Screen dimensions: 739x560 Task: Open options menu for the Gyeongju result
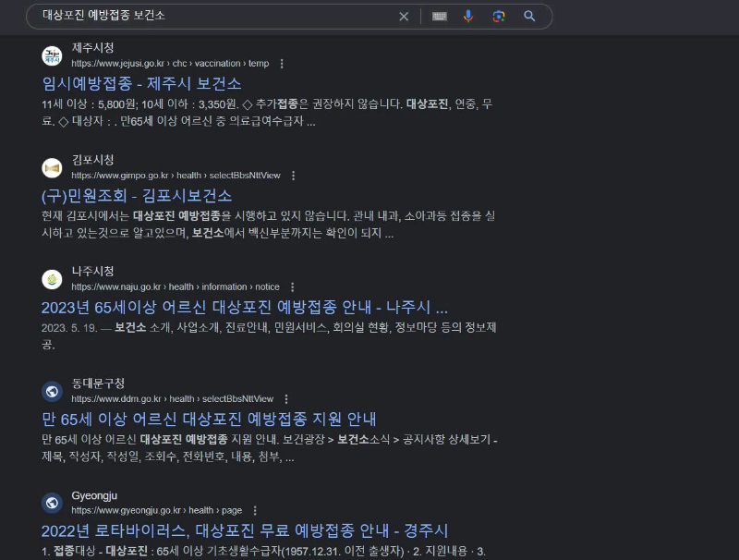pyautogui.click(x=255, y=509)
